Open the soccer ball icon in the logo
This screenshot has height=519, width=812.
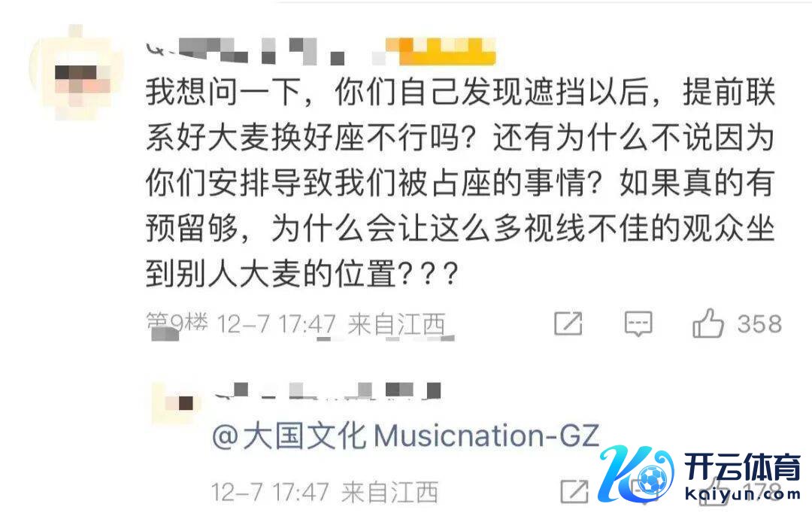(652, 478)
